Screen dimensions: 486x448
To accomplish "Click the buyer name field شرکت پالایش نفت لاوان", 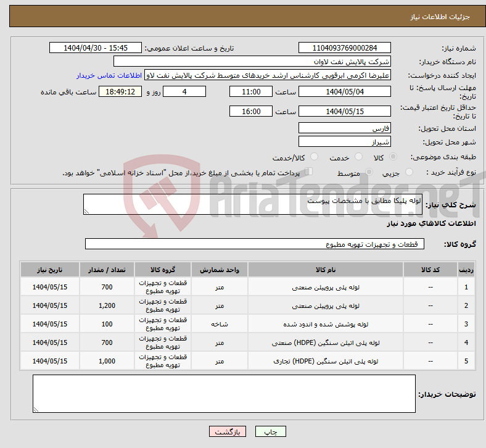I will (x=252, y=61).
